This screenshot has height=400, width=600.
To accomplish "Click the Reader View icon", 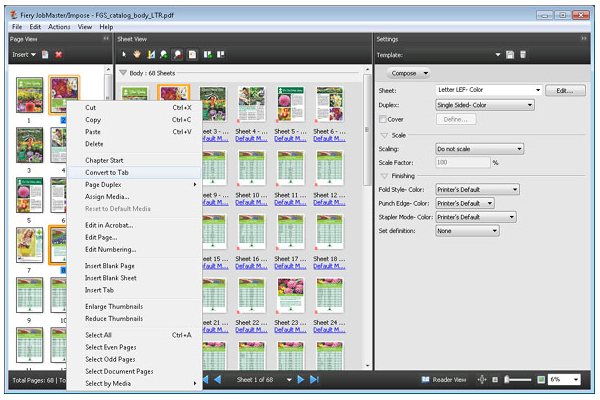I will (426, 380).
